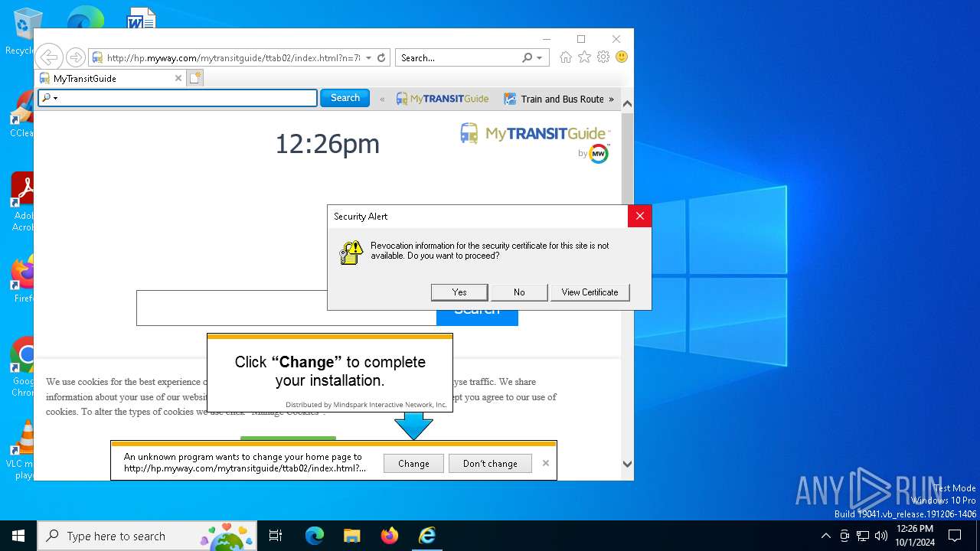Open the Action Center notifications icon

pos(955,536)
